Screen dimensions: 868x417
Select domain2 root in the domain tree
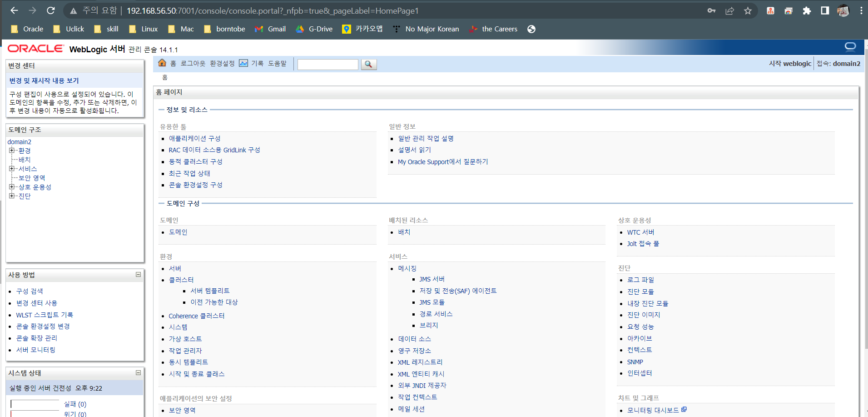tap(20, 142)
